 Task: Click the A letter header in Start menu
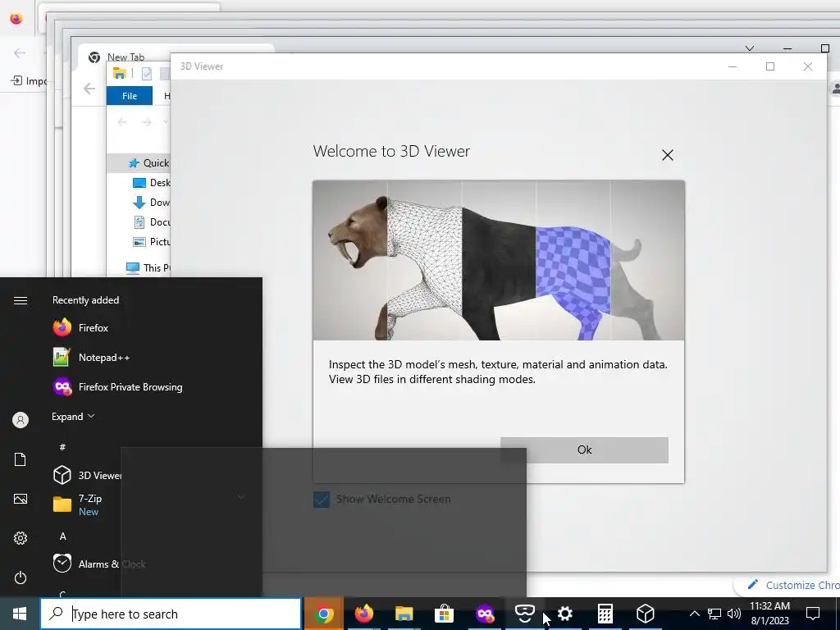62,536
